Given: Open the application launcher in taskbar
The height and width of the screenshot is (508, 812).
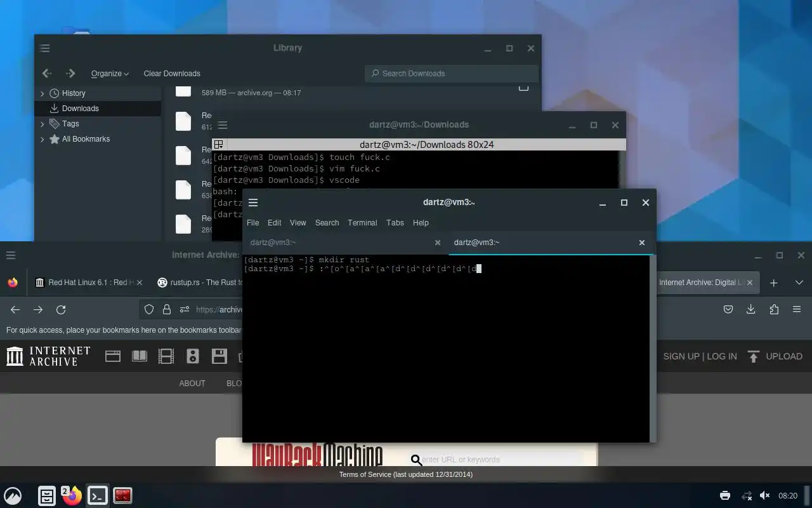Looking at the screenshot, I should click(x=13, y=496).
